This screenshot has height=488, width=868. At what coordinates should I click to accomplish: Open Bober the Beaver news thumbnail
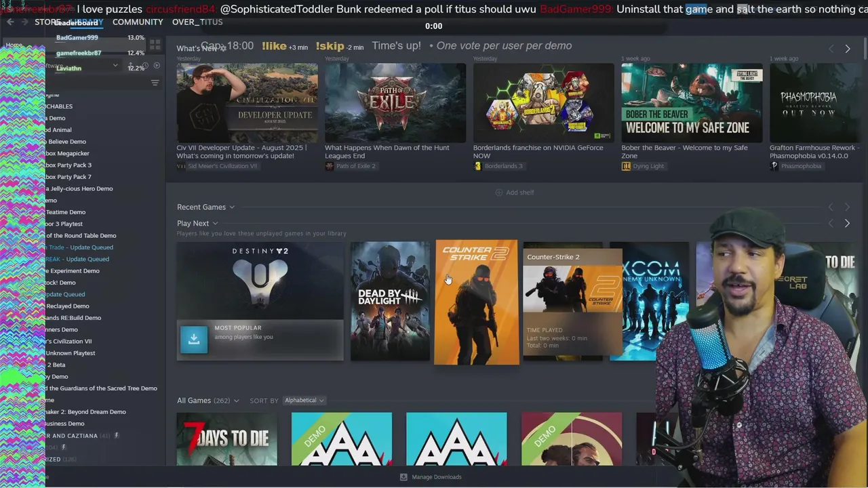(692, 103)
